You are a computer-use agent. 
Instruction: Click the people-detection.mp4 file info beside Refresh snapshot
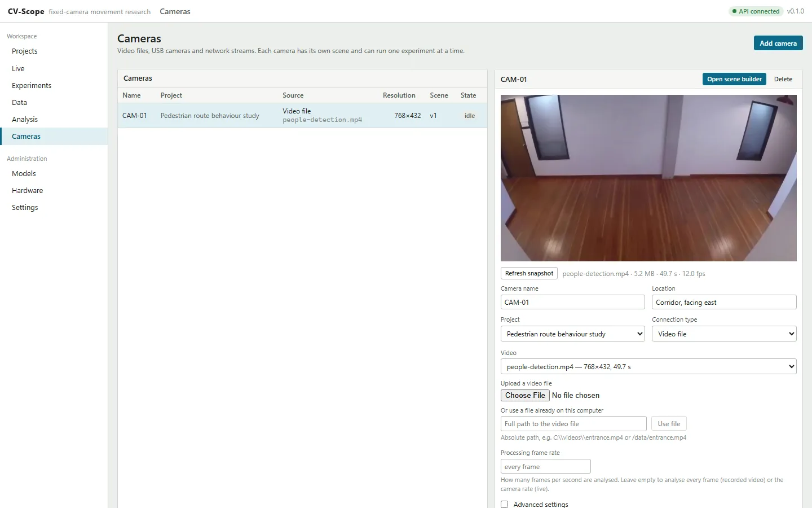[x=634, y=274]
